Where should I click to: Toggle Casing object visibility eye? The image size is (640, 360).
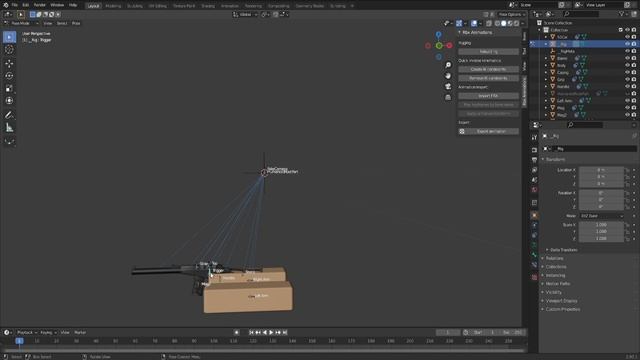(x=627, y=72)
